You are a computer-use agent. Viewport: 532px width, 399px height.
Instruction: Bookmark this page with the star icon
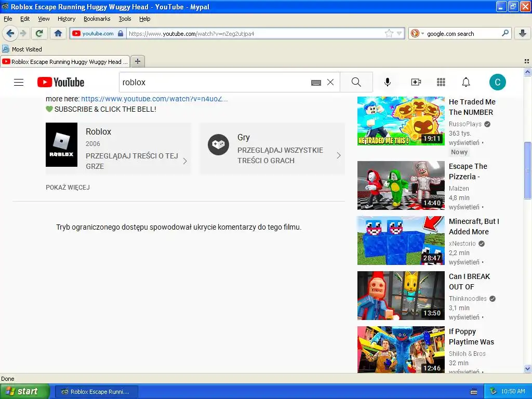tap(389, 33)
